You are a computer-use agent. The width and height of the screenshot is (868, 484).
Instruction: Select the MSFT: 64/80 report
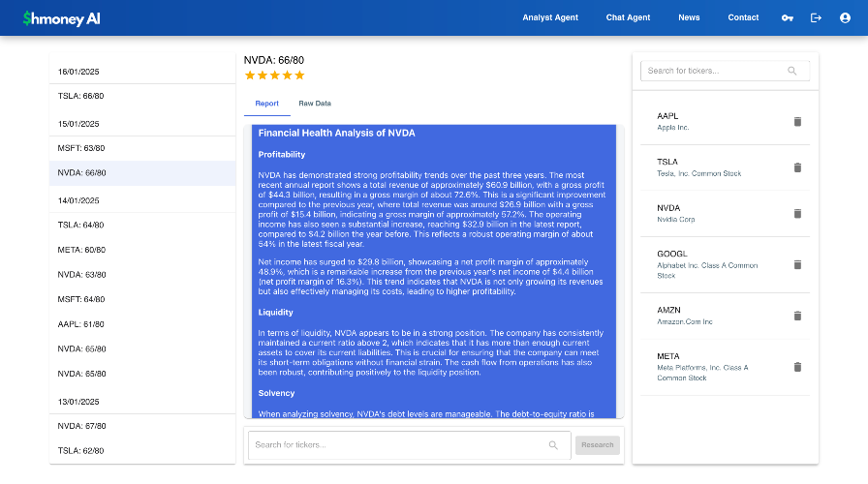point(142,299)
